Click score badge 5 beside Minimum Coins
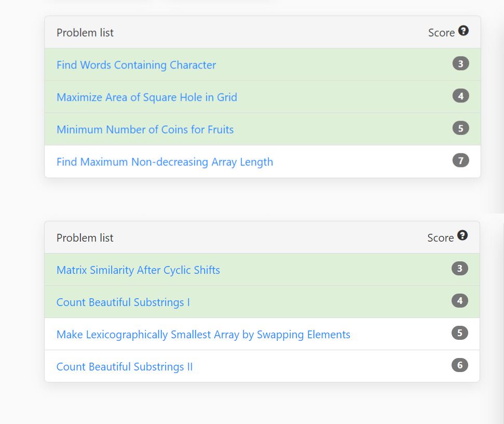504x424 pixels. tap(460, 128)
